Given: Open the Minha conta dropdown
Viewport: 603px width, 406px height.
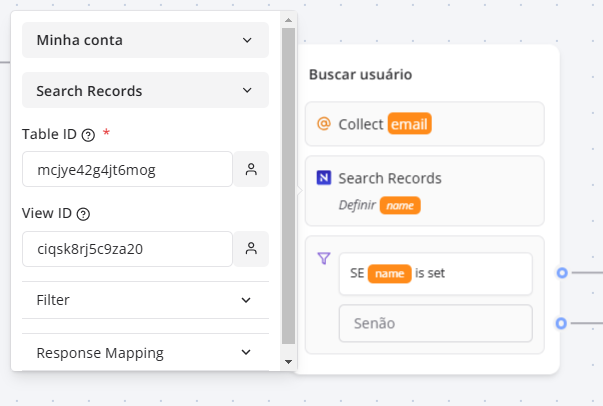Looking at the screenshot, I should coord(145,41).
